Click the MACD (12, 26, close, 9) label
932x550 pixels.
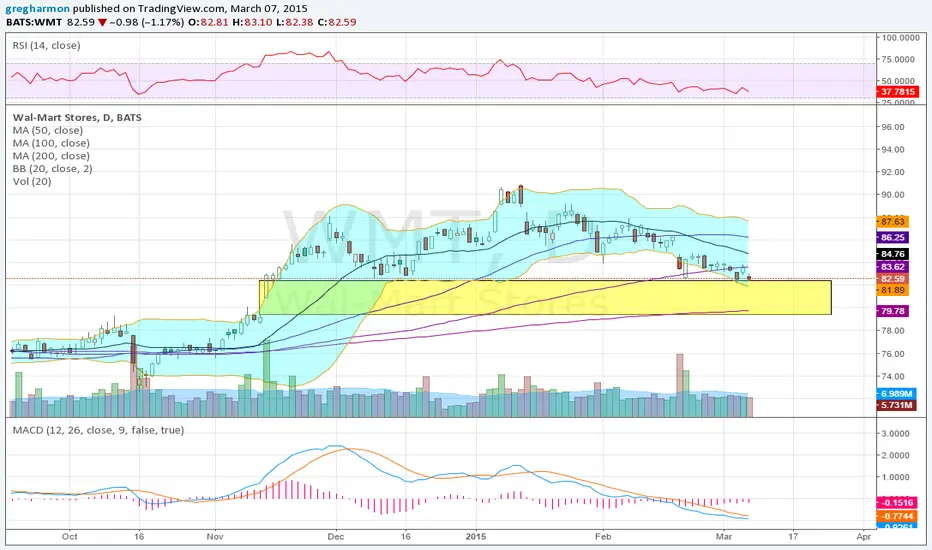(x=98, y=430)
